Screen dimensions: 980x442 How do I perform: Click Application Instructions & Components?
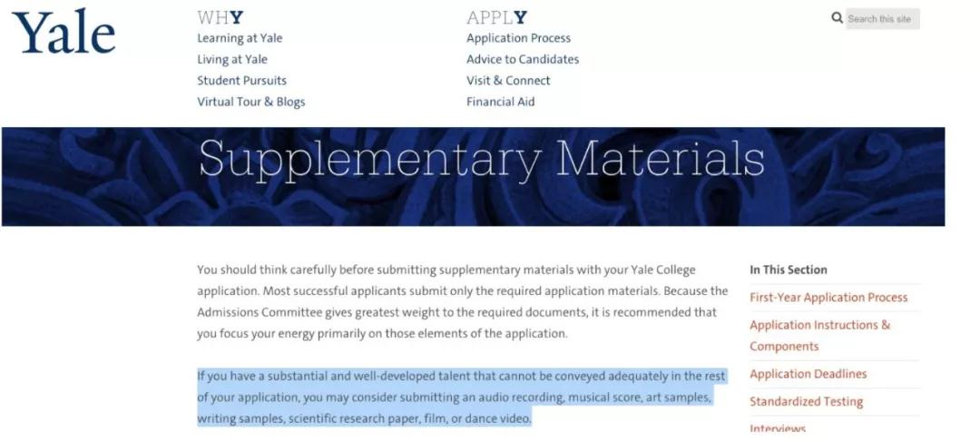pos(819,335)
